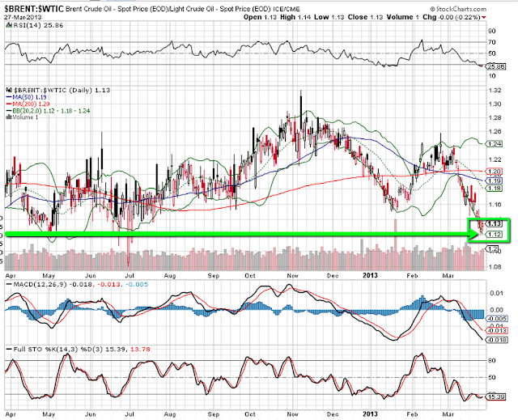Click the Chg -0.00 (-0.22%) value
Screen dimensions: 518x420
(x=452, y=17)
